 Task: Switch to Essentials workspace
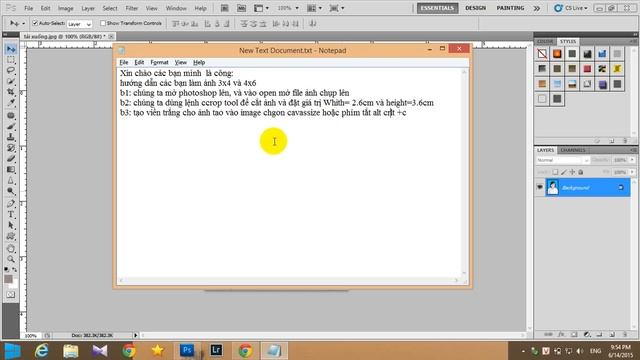[x=437, y=8]
